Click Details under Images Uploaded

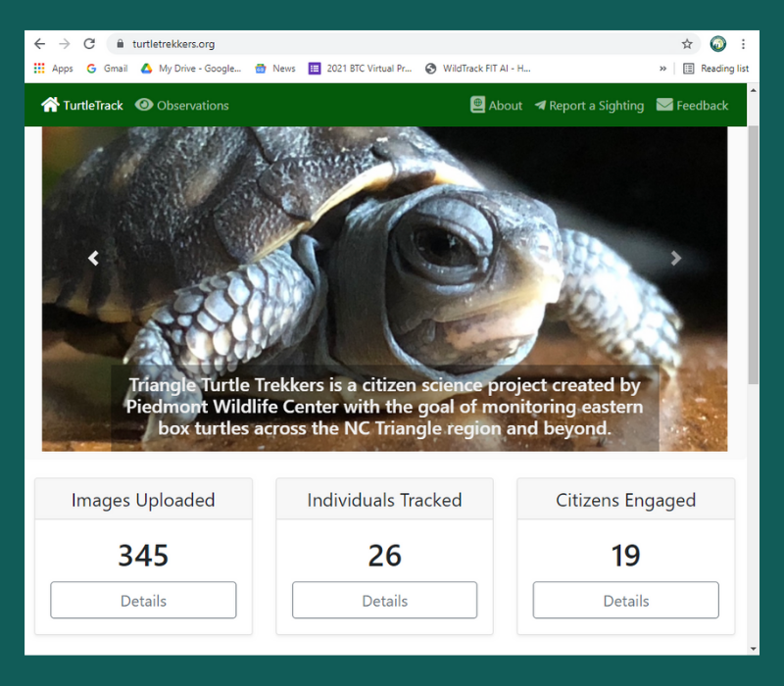click(x=143, y=600)
